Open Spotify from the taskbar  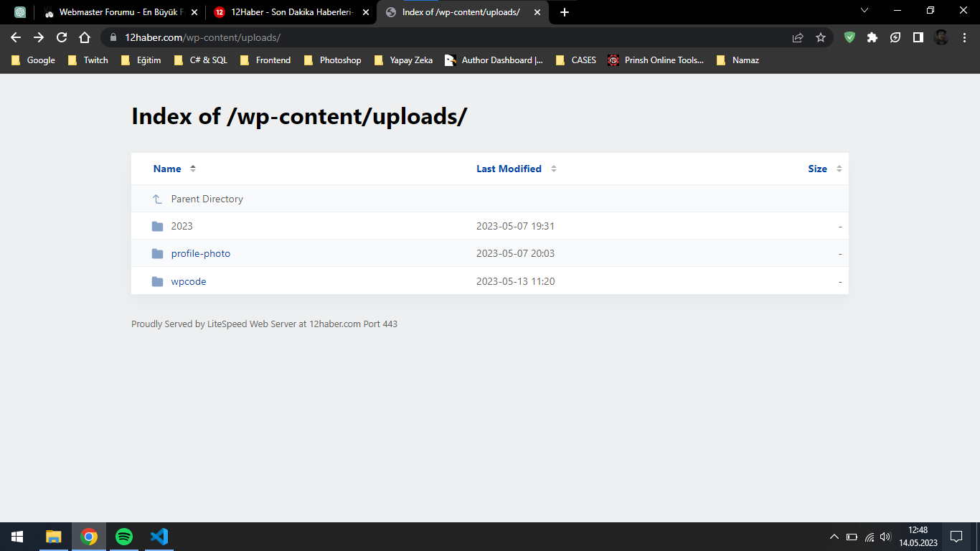click(x=124, y=537)
